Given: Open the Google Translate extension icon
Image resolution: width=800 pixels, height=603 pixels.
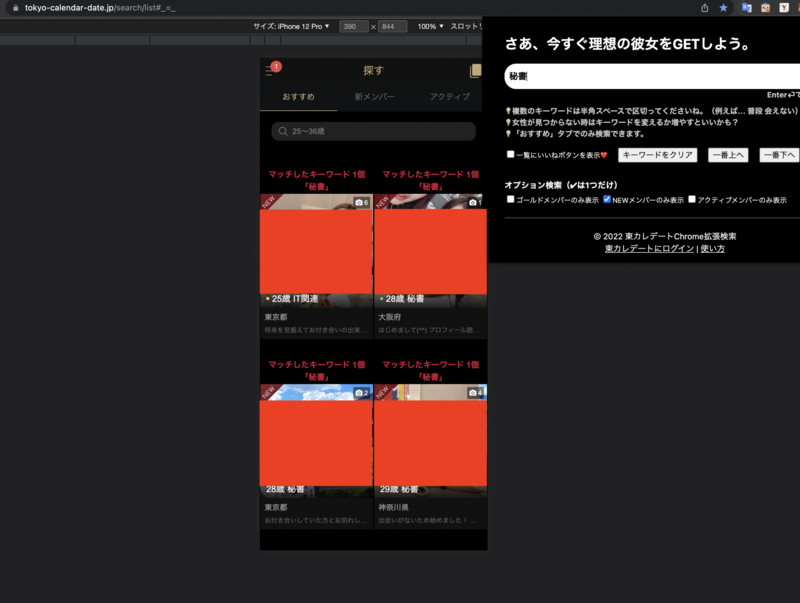Looking at the screenshot, I should tap(746, 8).
